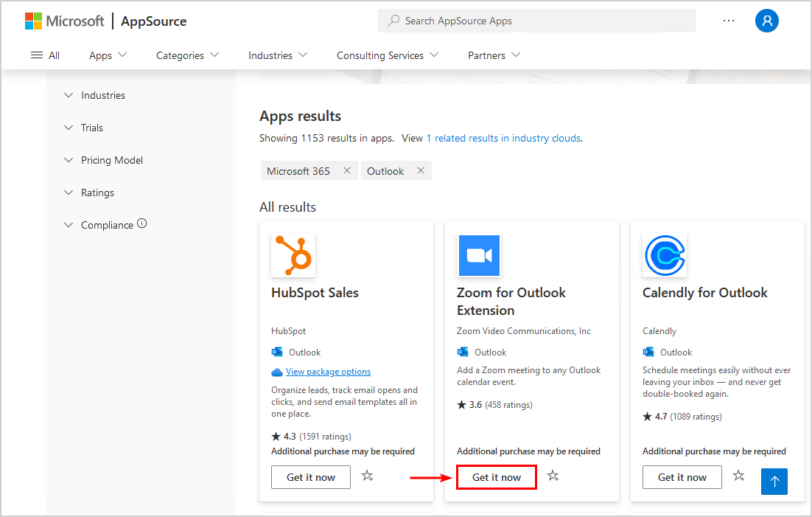The image size is (812, 517).
Task: Open the three-dot more options menu
Action: tap(729, 21)
